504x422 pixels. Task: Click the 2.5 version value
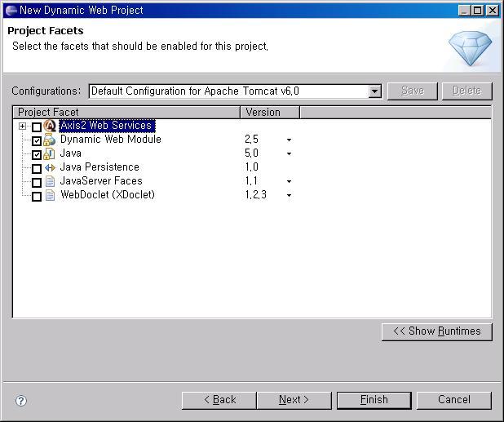251,140
